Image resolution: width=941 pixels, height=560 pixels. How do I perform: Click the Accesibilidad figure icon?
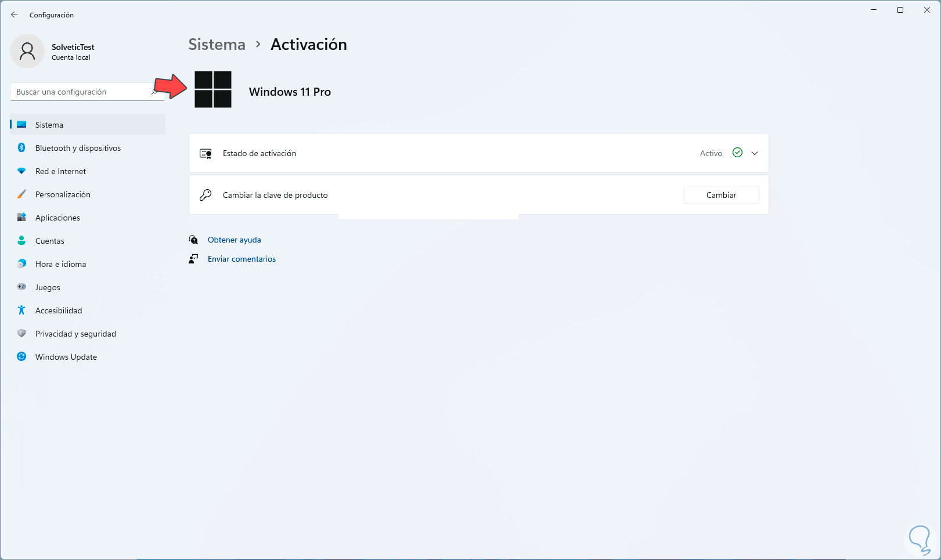click(x=21, y=310)
